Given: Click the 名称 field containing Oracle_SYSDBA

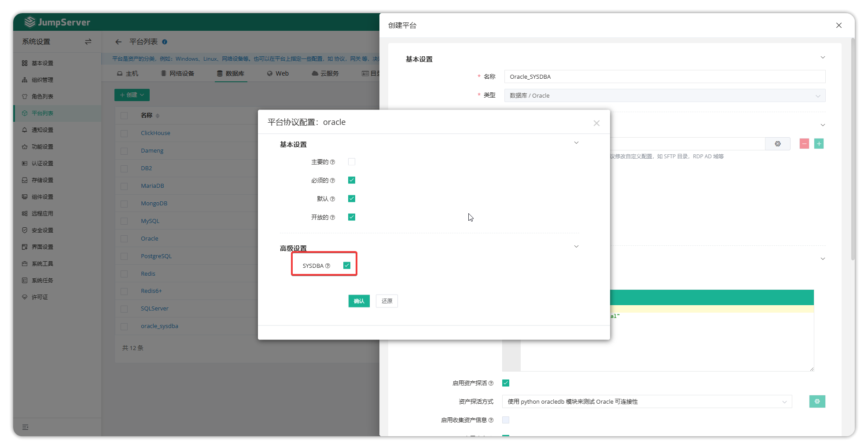Looking at the screenshot, I should (664, 77).
